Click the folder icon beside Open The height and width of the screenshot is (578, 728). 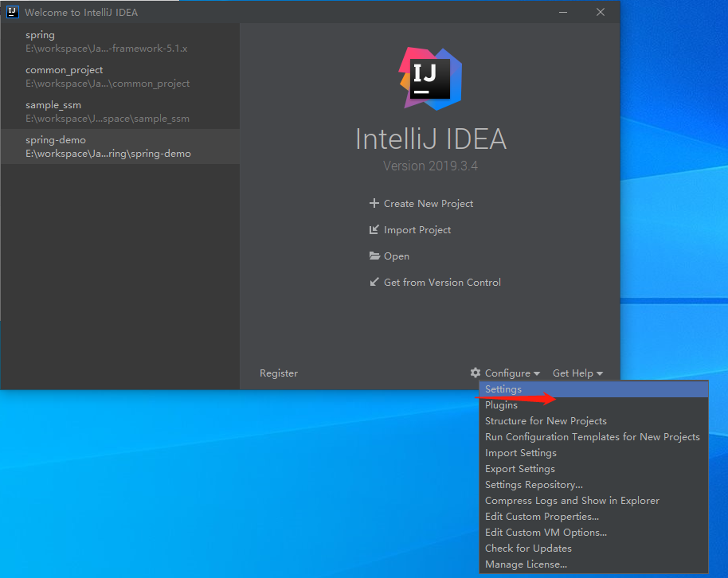pos(374,256)
